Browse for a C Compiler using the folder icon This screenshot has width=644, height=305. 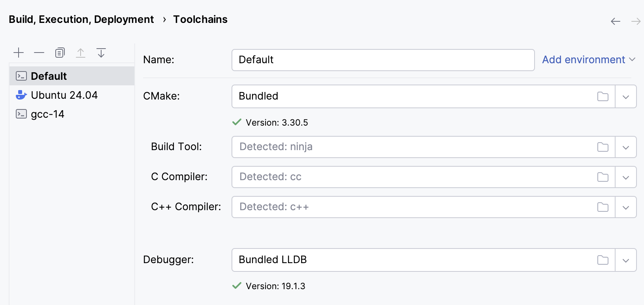tap(603, 177)
